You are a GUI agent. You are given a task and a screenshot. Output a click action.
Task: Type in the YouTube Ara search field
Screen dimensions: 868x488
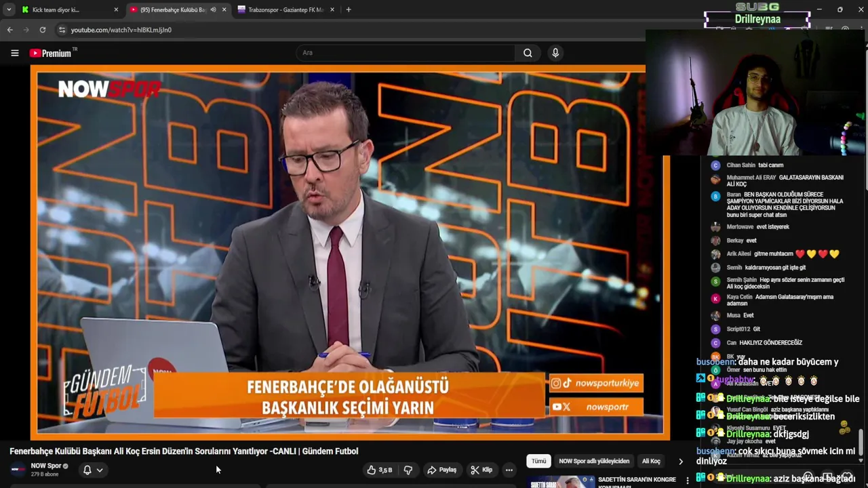click(406, 53)
